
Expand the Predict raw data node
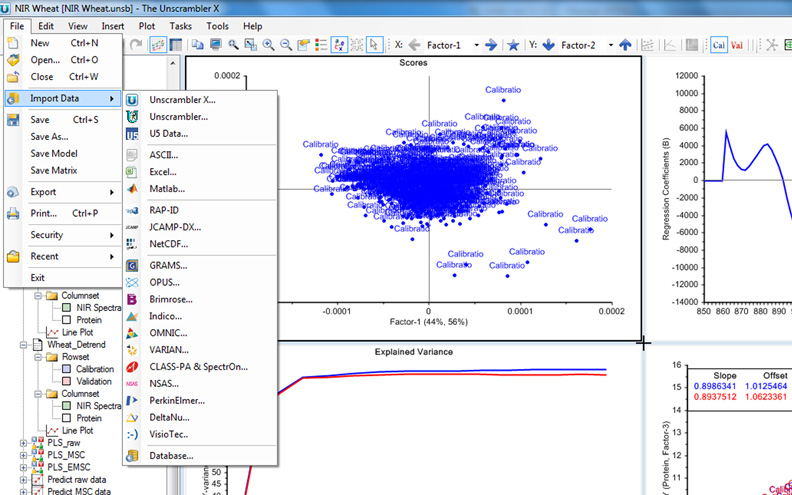(23, 480)
